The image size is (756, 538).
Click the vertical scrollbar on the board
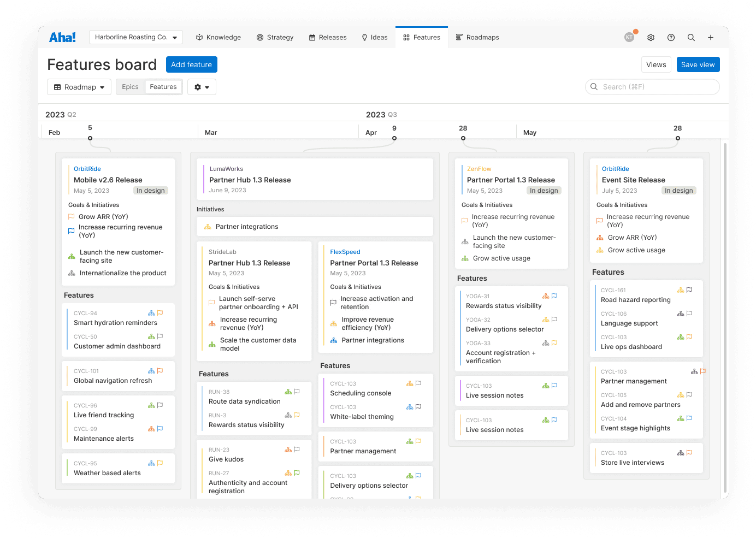click(x=725, y=317)
